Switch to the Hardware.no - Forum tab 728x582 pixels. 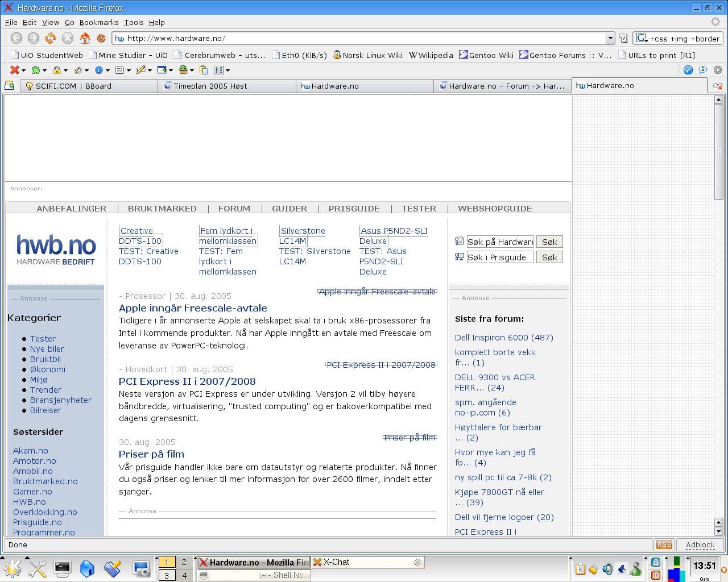point(502,86)
